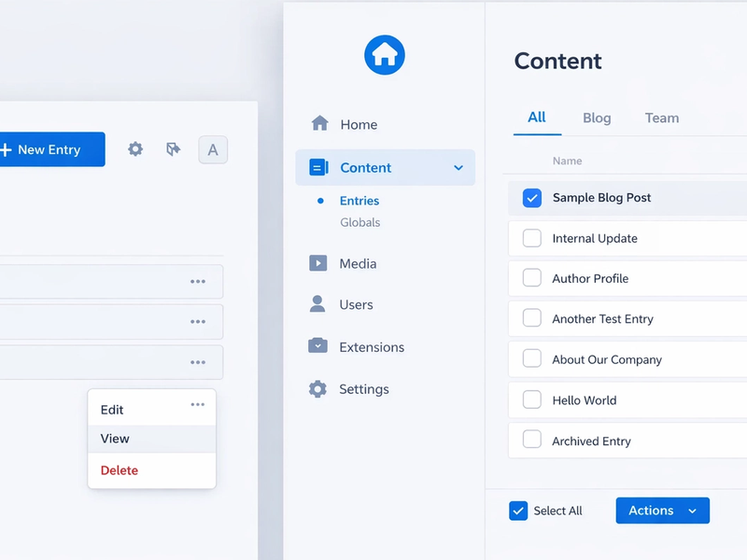Click the bullet dot beside Entries
This screenshot has width=747, height=560.
point(320,201)
